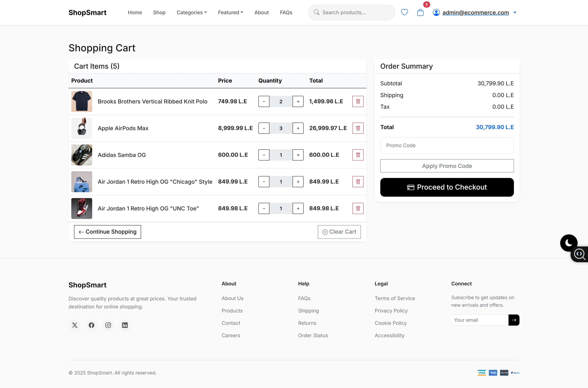The height and width of the screenshot is (388, 588).
Task: Click Continue Shopping button
Action: click(x=107, y=232)
